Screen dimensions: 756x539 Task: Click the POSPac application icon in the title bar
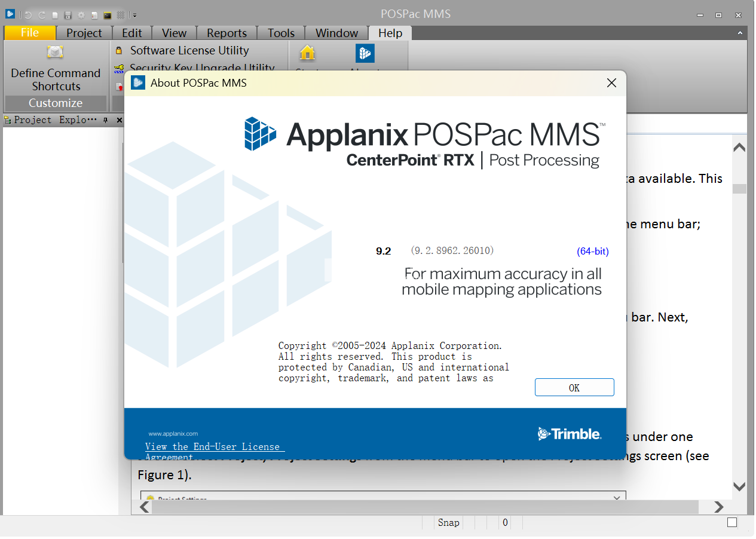coord(10,14)
